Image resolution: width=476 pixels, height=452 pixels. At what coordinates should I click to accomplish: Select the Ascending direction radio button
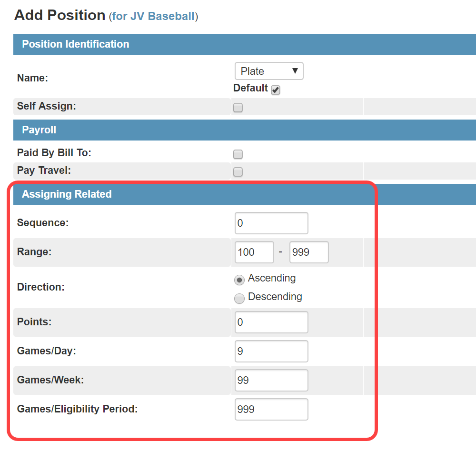[x=239, y=280]
